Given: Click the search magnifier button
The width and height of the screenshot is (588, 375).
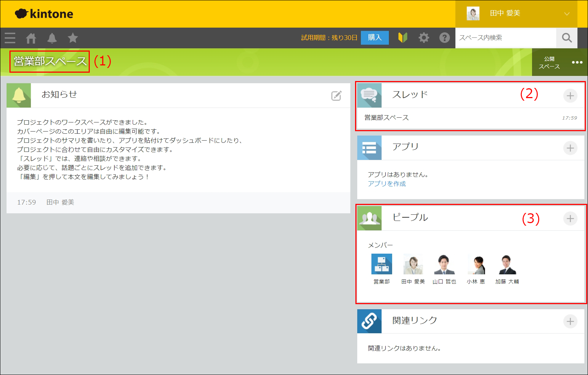Looking at the screenshot, I should (567, 38).
